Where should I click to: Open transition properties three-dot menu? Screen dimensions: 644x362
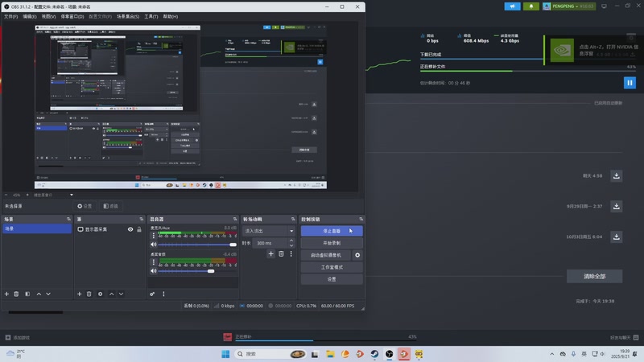pyautogui.click(x=291, y=254)
